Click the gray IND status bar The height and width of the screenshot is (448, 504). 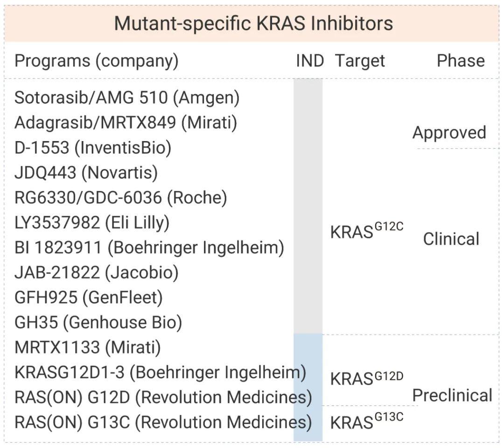click(308, 206)
